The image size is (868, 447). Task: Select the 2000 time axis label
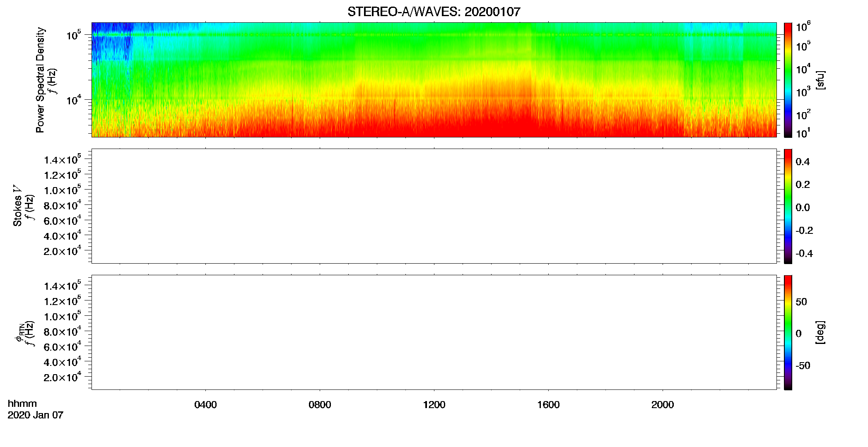coord(663,405)
